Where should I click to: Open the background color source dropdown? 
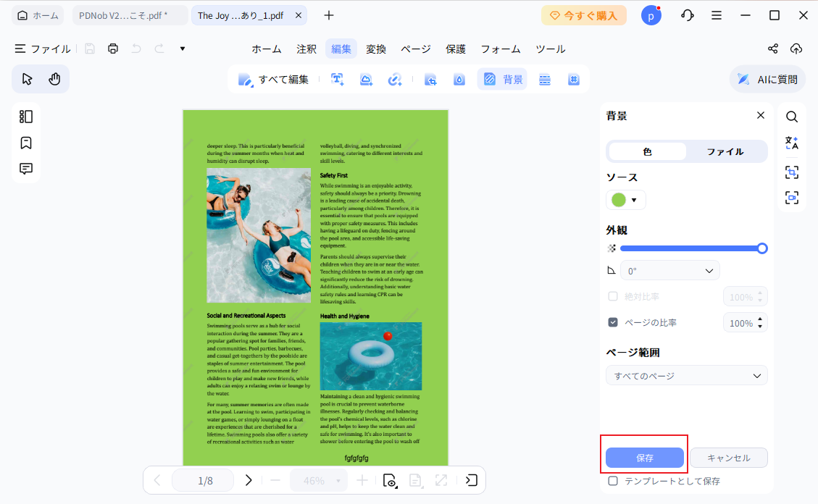pos(625,199)
